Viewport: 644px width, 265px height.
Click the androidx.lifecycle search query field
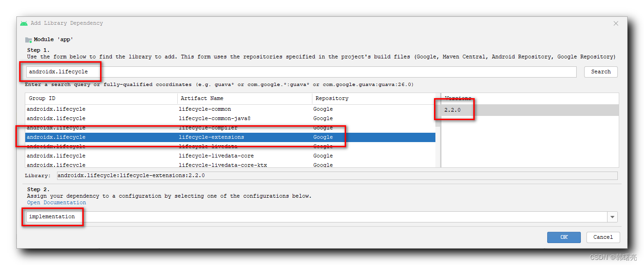point(301,72)
